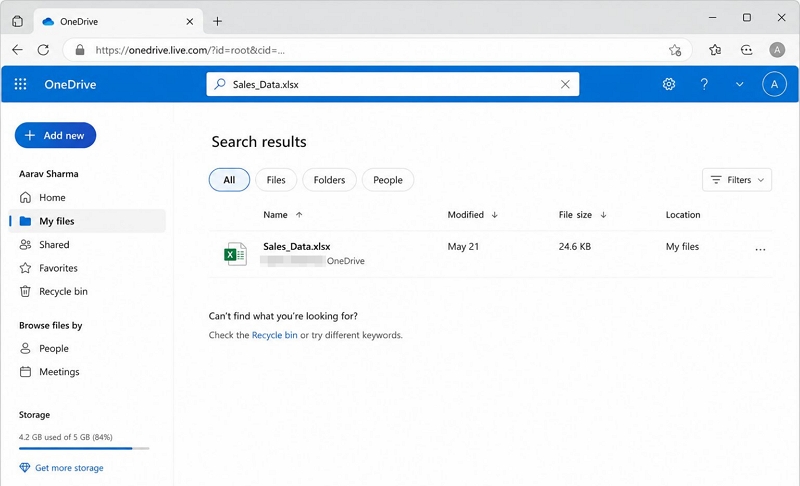
Task: Open the Filters dropdown
Action: [x=737, y=180]
